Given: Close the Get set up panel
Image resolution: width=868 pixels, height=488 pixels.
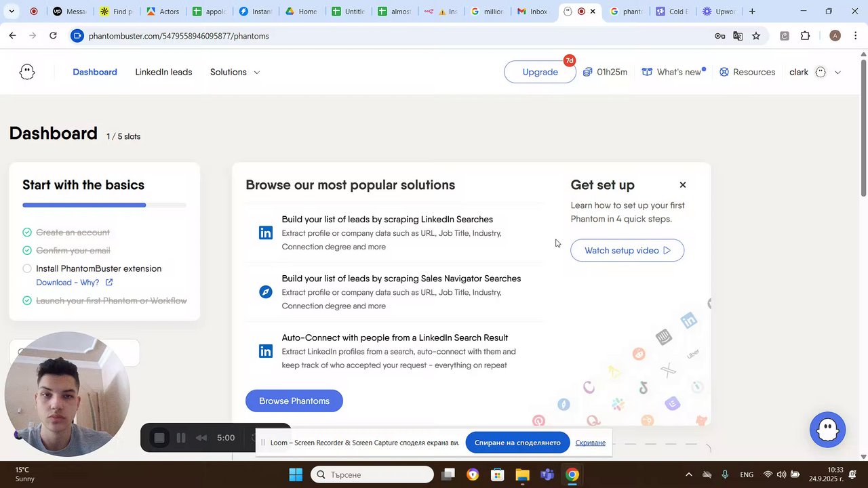Looking at the screenshot, I should click(x=683, y=185).
